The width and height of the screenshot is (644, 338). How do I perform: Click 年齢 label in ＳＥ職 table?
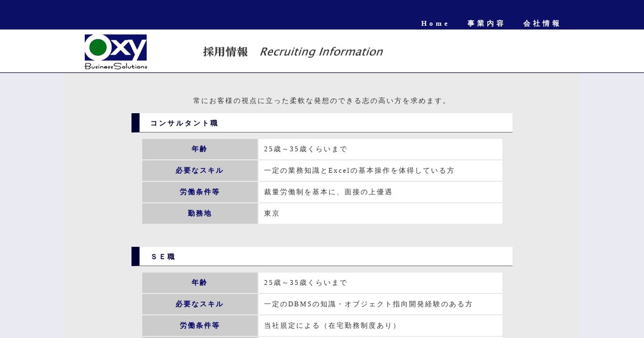(x=200, y=283)
